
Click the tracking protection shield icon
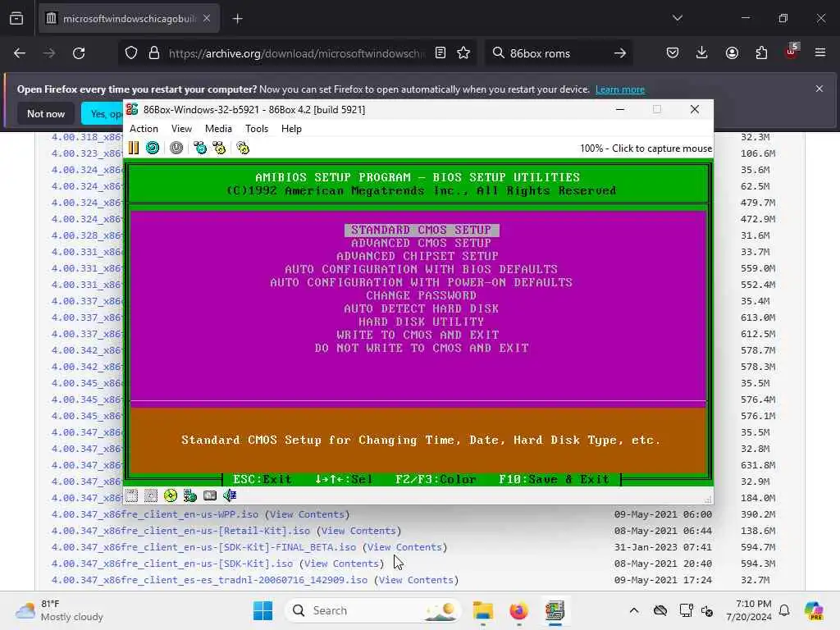131,53
